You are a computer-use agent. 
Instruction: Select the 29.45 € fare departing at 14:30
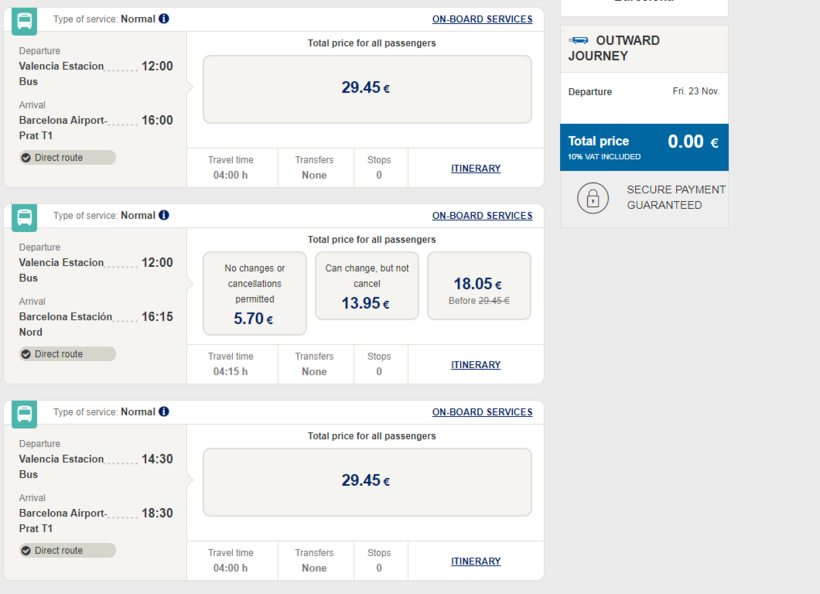pos(367,481)
